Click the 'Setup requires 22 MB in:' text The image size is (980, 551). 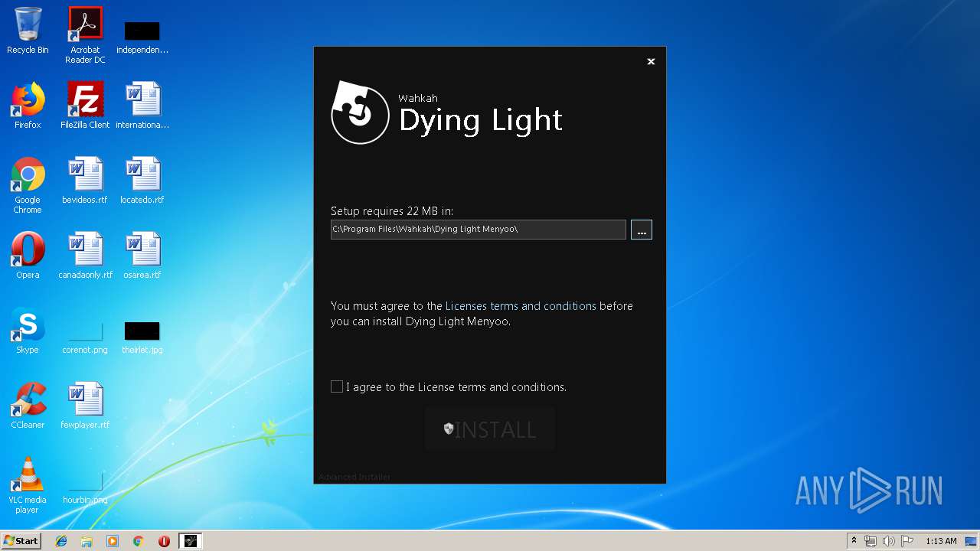pyautogui.click(x=392, y=210)
